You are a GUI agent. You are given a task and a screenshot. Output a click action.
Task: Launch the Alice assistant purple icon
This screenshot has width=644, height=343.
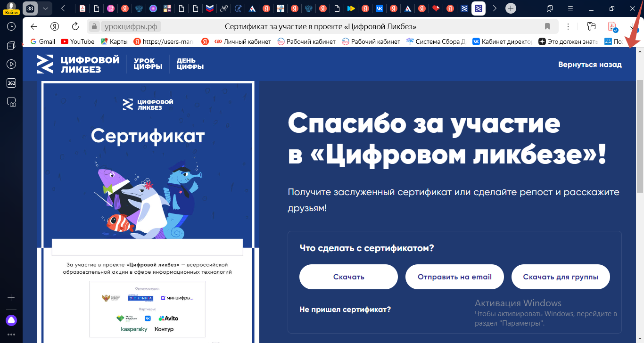pos(11,320)
